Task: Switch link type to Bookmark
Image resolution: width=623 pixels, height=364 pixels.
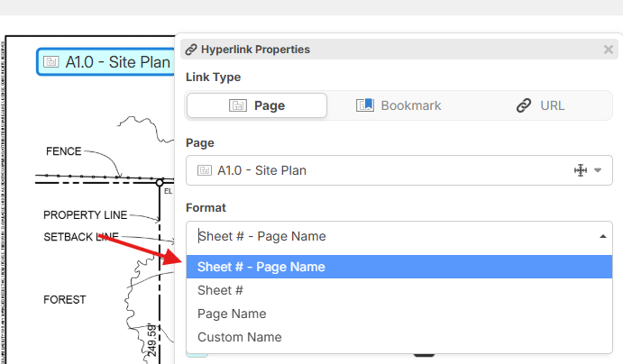Action: pos(399,105)
